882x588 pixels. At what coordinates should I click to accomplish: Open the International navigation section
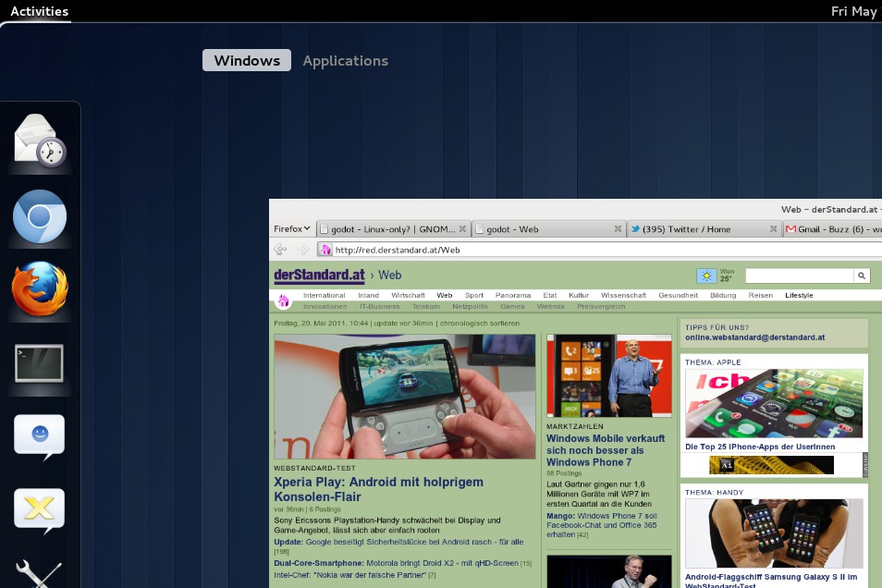[324, 296]
